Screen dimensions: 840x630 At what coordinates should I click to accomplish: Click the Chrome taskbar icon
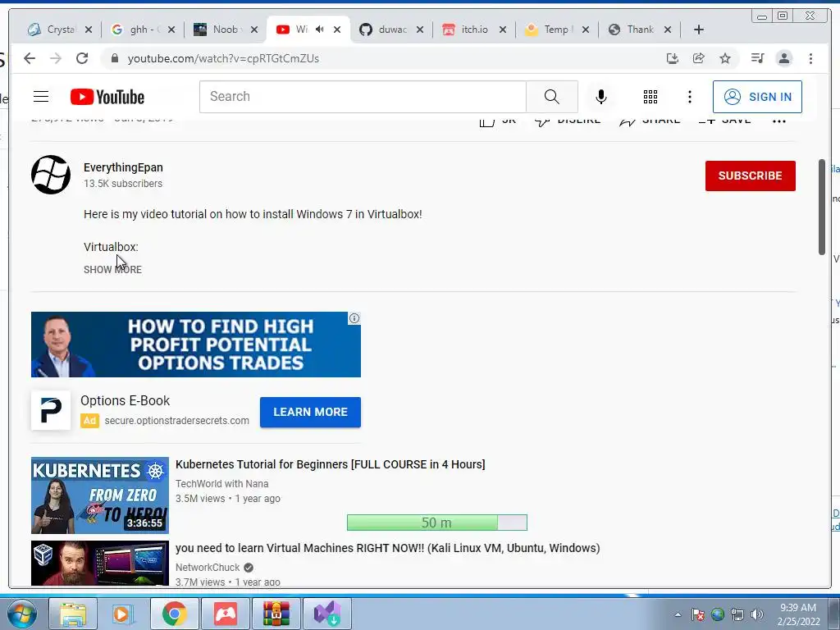coord(175,614)
